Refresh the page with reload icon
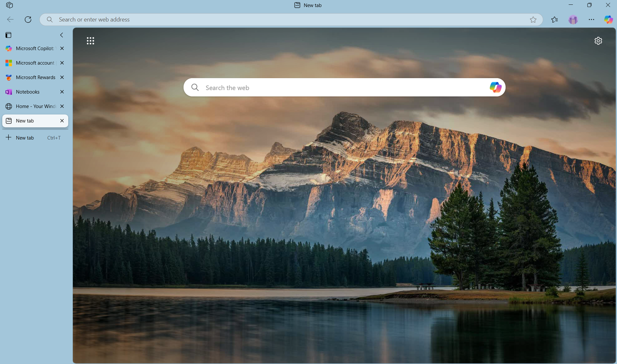This screenshot has width=617, height=364. (x=28, y=19)
